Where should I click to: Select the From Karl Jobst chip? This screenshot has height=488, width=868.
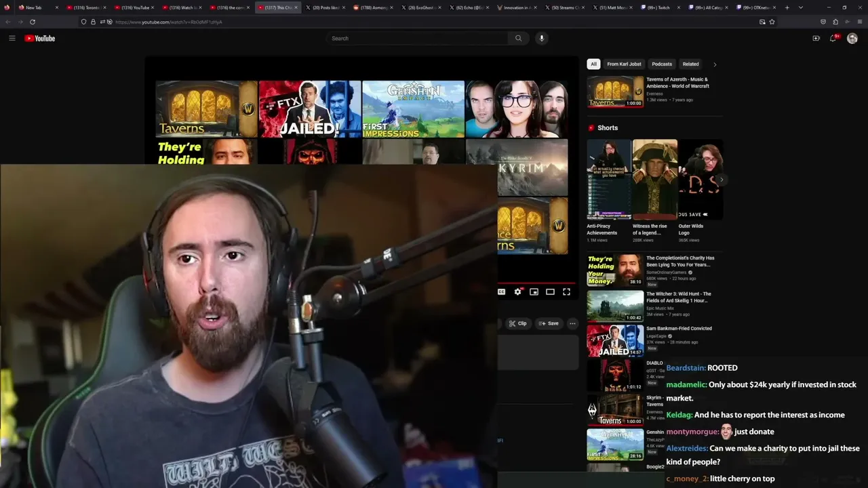click(624, 64)
